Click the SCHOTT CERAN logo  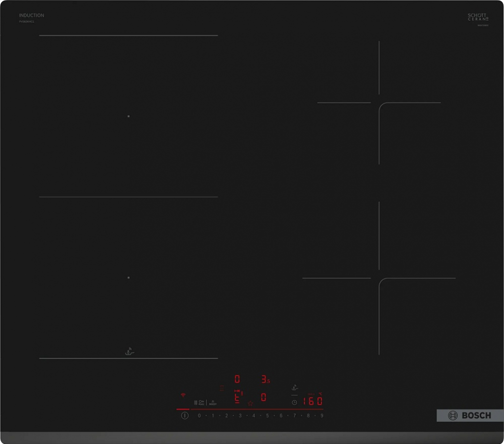point(477,17)
